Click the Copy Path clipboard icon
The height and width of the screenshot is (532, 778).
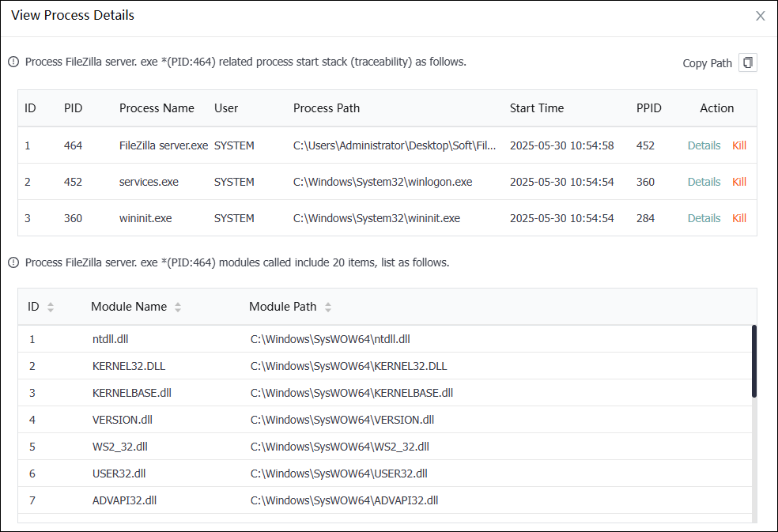tap(747, 62)
